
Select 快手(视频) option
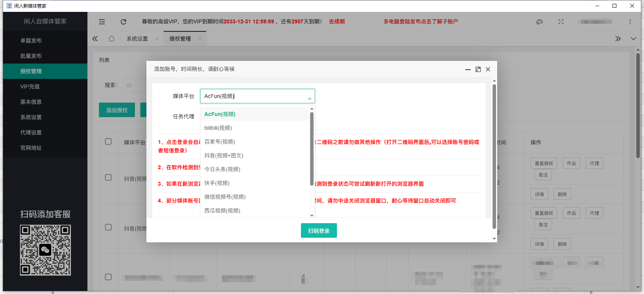(x=255, y=183)
